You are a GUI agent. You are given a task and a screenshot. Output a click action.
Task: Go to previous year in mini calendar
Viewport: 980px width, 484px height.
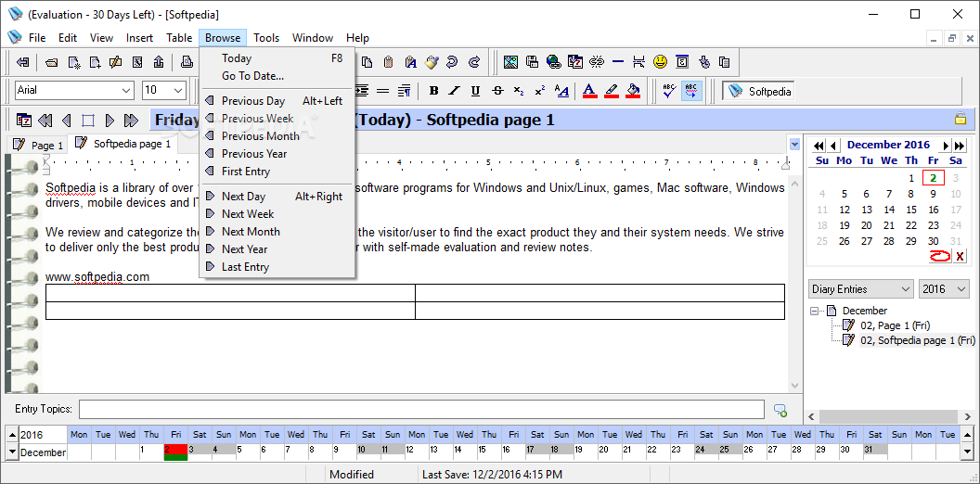pyautogui.click(x=819, y=146)
